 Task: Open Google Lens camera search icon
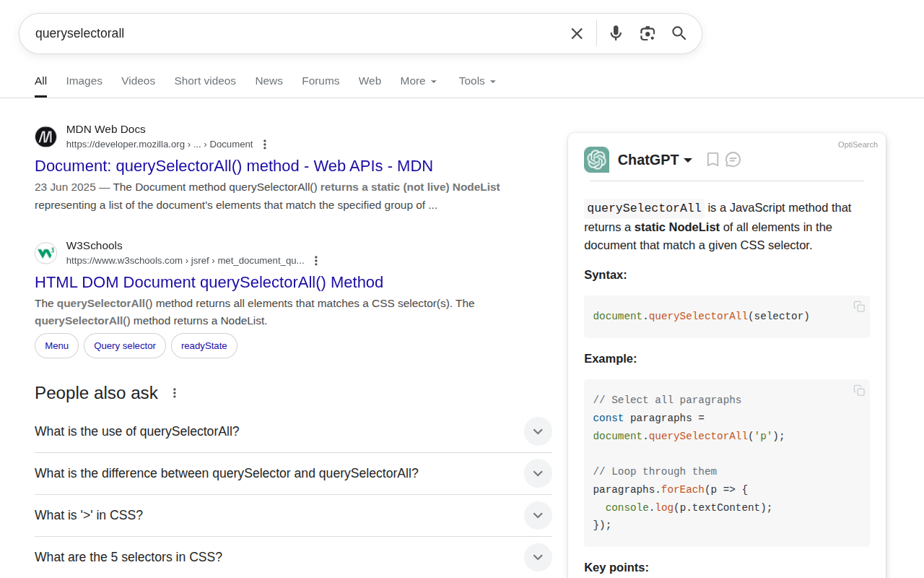[647, 33]
